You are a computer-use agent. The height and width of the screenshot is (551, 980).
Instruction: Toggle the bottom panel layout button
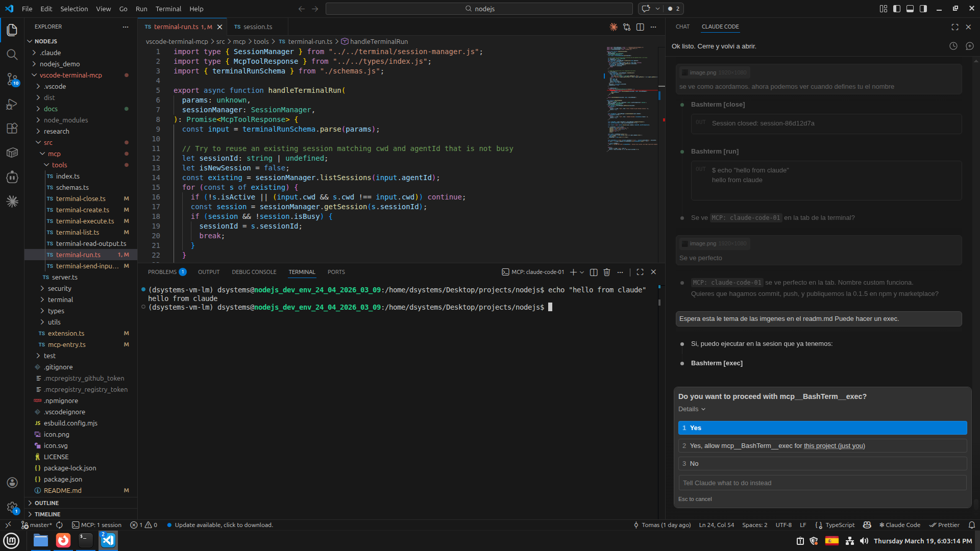coord(910,9)
